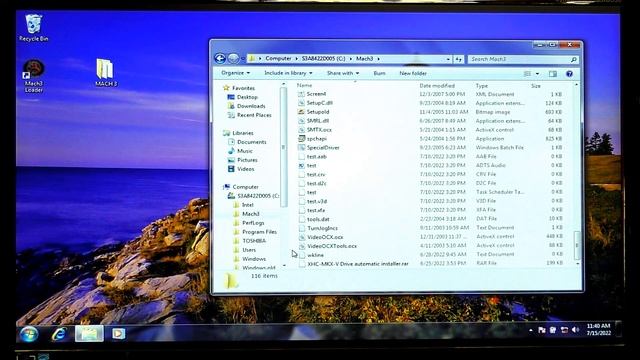Open the view options dropdown arrow

pyautogui.click(x=537, y=74)
